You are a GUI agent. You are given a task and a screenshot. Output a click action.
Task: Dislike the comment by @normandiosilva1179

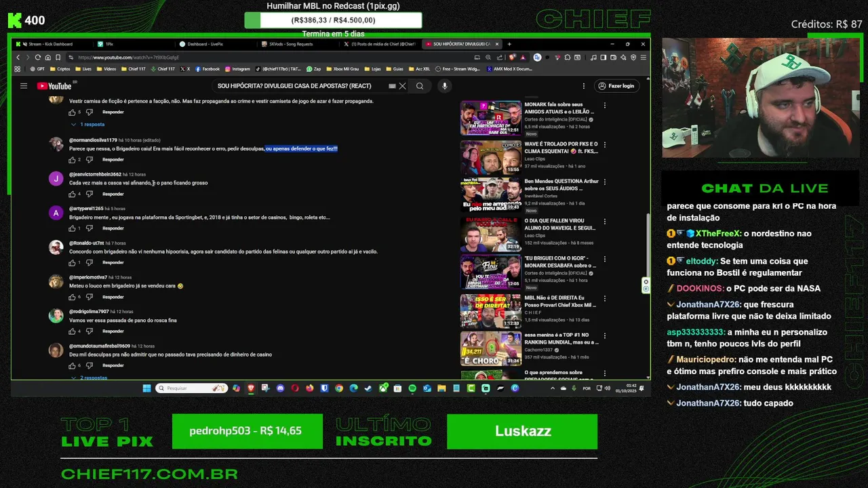tap(89, 160)
